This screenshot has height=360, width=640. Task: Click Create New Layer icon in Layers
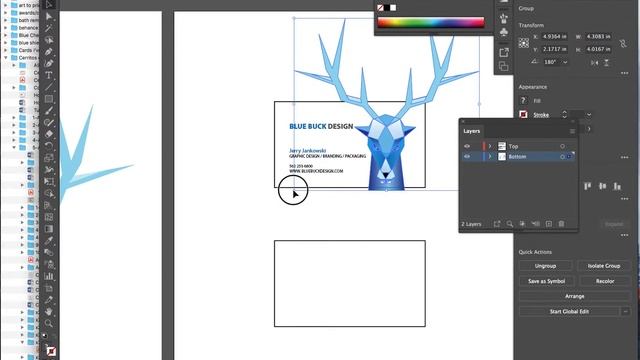(x=549, y=224)
